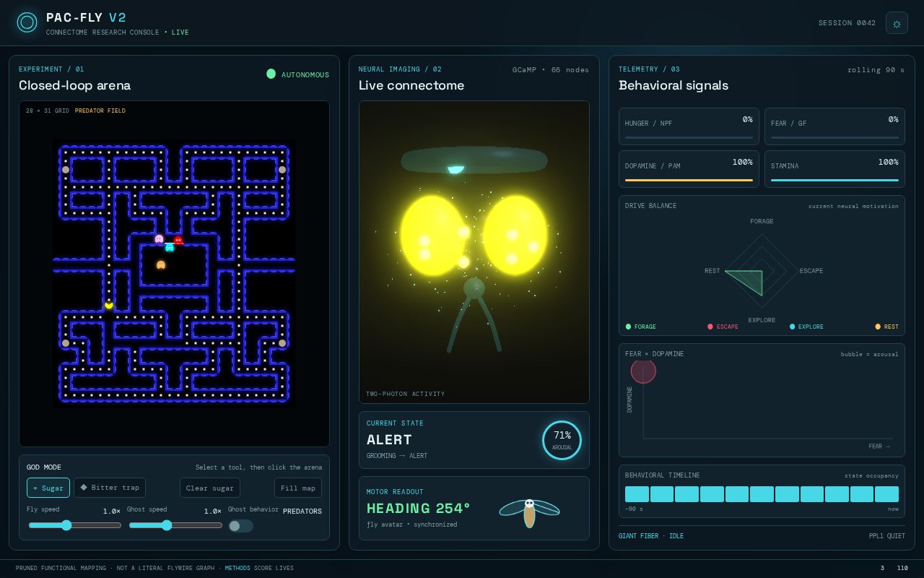Click the FORAGE axis label on the radar
This screenshot has width=924, height=578.
click(762, 221)
